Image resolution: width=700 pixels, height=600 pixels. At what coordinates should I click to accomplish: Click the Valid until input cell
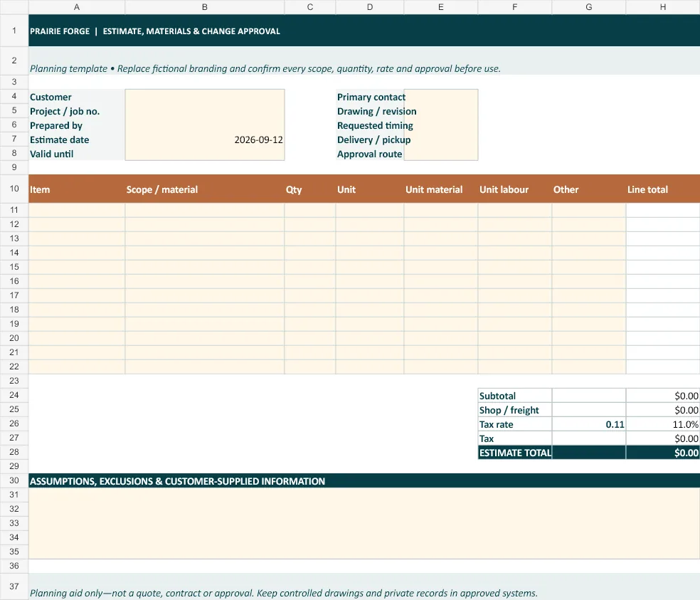204,154
